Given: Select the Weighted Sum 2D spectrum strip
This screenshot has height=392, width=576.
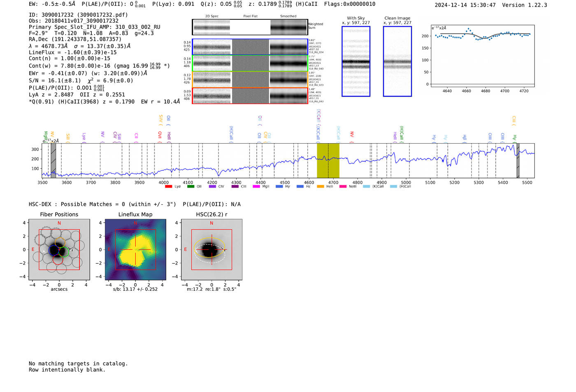Looking at the screenshot, I should click(250, 27).
